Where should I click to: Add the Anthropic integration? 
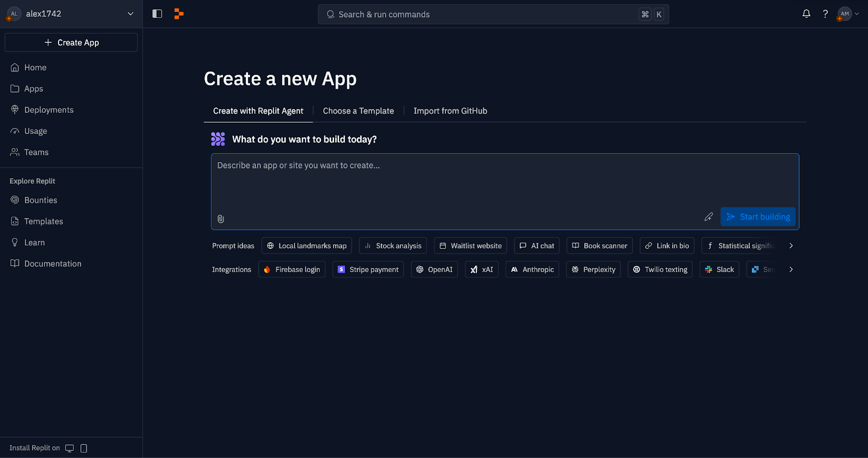tap(532, 269)
